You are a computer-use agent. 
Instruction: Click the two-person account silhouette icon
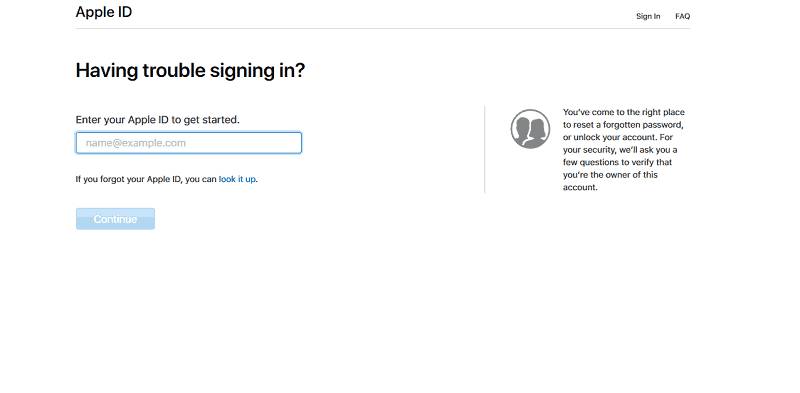click(530, 129)
